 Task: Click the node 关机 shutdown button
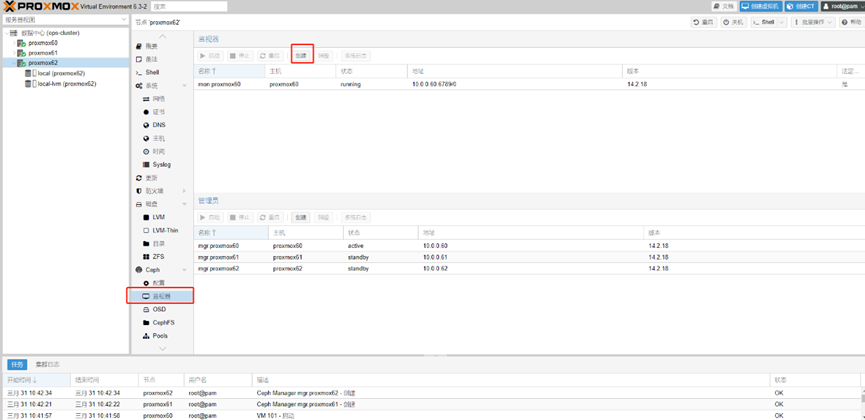point(733,22)
